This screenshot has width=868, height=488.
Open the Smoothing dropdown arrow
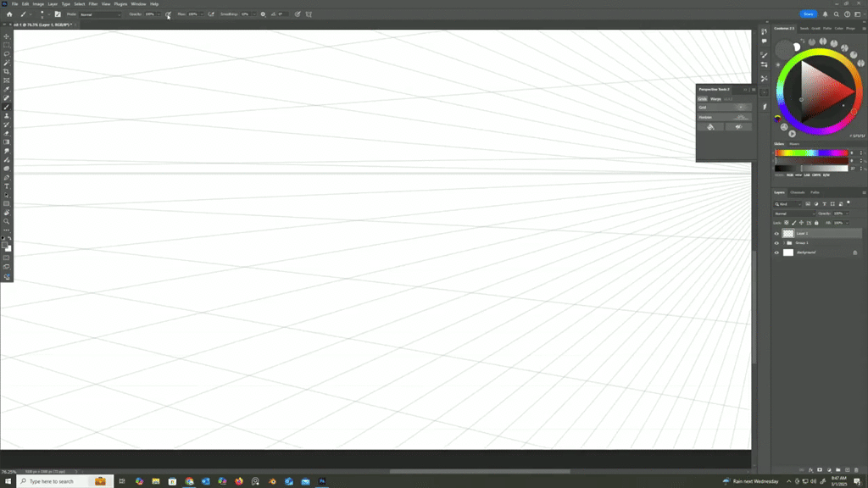[254, 14]
